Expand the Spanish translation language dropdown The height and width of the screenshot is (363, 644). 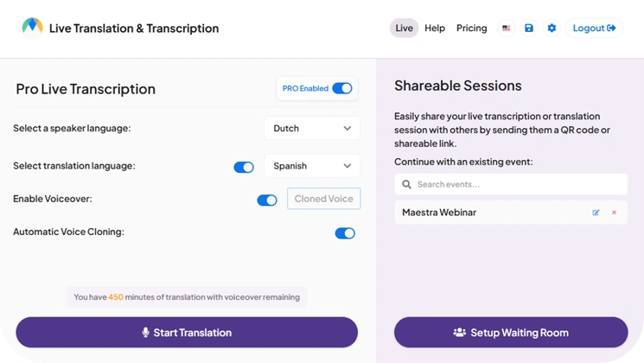coord(312,166)
